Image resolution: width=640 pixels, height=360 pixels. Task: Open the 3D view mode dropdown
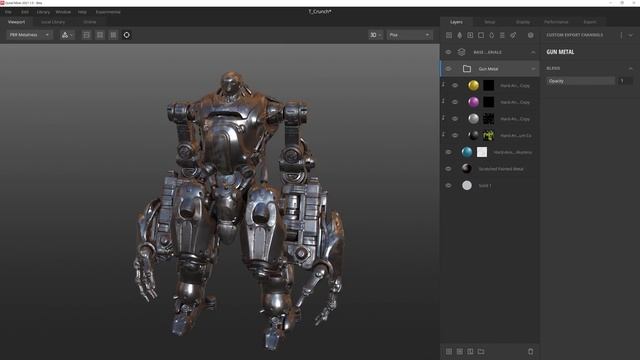point(376,35)
